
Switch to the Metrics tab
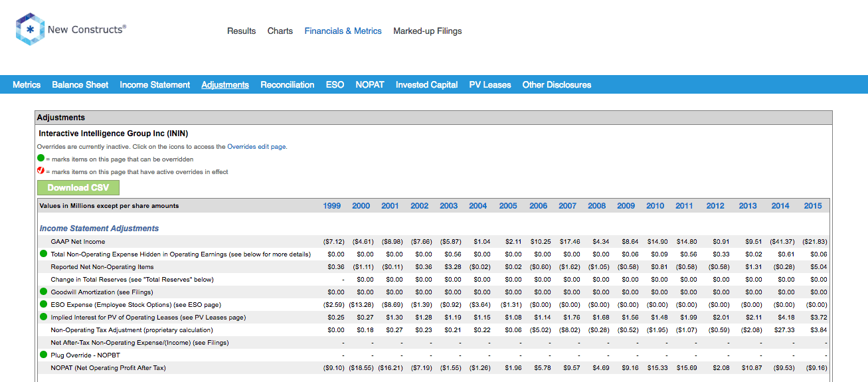(27, 84)
